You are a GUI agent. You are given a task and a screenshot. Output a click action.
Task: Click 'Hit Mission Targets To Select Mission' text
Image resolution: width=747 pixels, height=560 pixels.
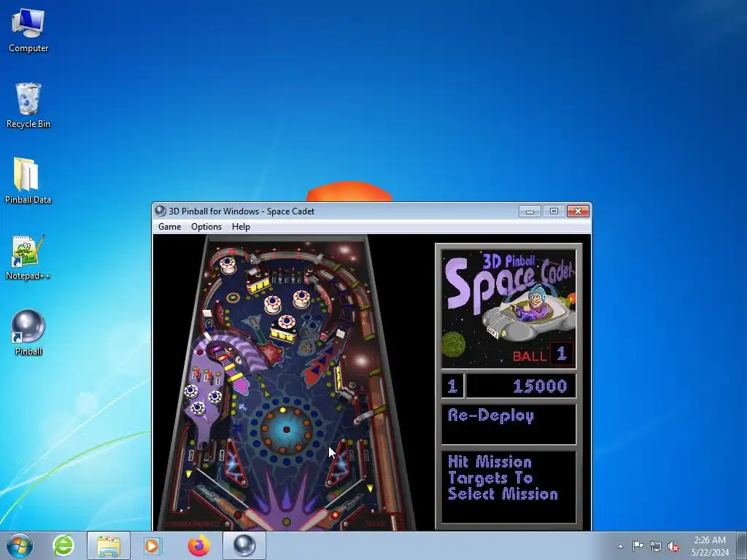click(x=503, y=478)
